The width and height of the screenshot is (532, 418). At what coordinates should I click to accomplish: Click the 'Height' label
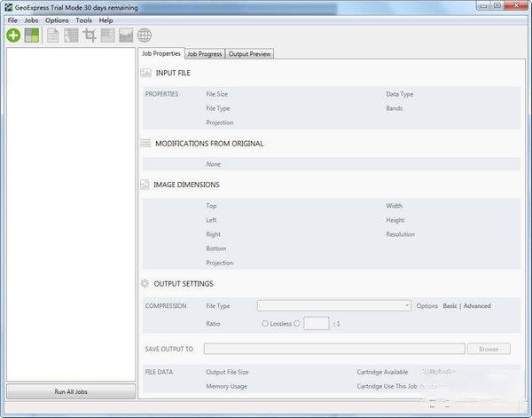point(395,220)
